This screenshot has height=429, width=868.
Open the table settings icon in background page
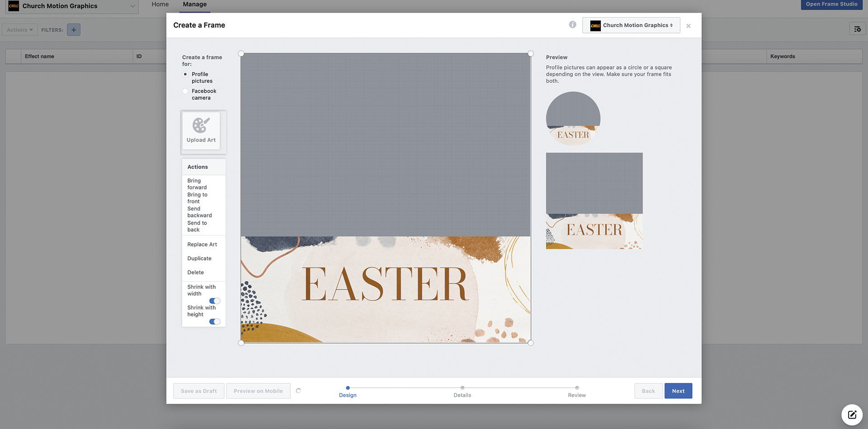click(857, 29)
